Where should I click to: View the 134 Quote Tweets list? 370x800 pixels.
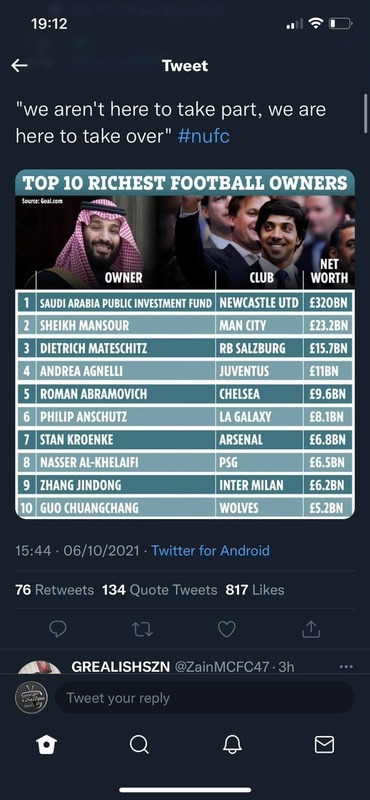pyautogui.click(x=160, y=590)
